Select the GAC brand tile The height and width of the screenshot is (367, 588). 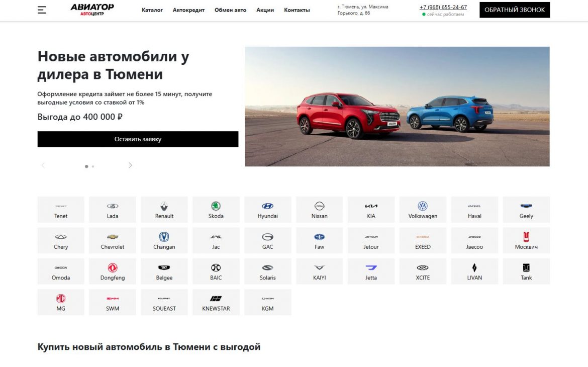[268, 240]
